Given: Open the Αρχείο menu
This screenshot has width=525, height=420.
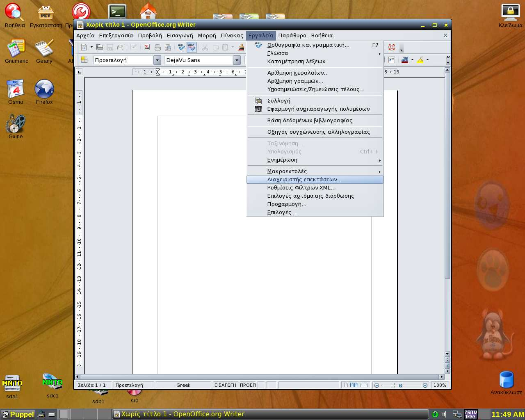Looking at the screenshot, I should pyautogui.click(x=85, y=36).
